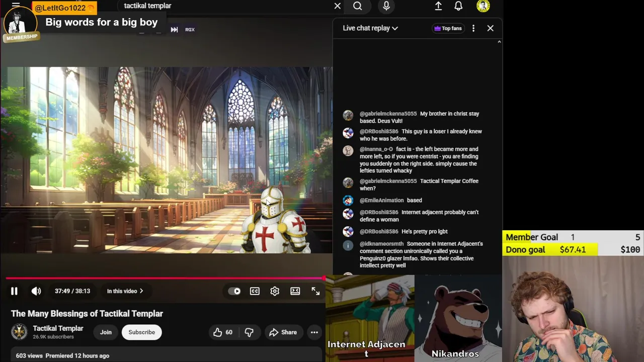Share the video

(x=283, y=332)
